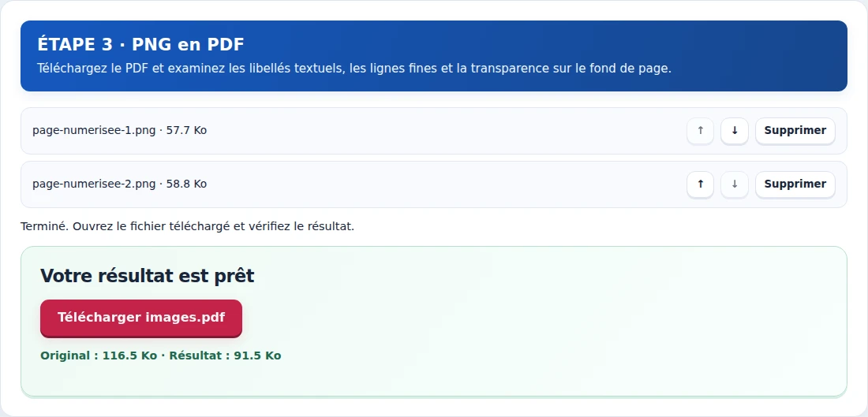Click the Résultat : 91.5 Ko label
Image resolution: width=868 pixels, height=417 pixels.
coord(226,356)
